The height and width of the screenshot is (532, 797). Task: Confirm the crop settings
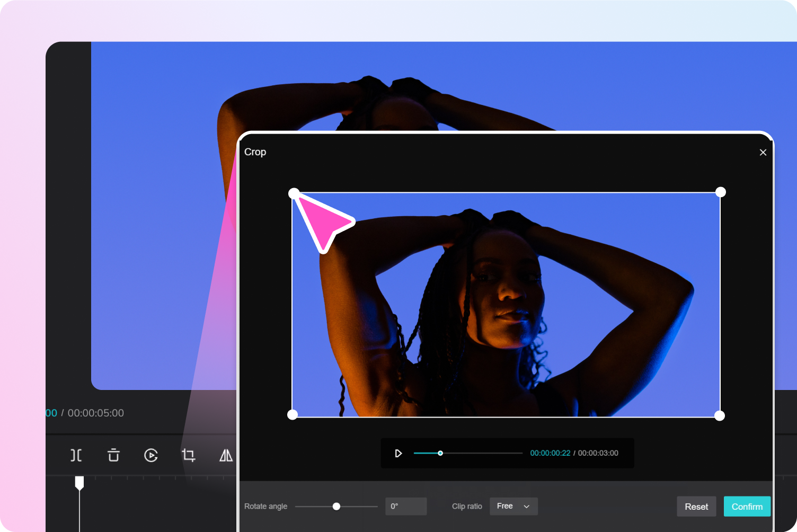(747, 507)
